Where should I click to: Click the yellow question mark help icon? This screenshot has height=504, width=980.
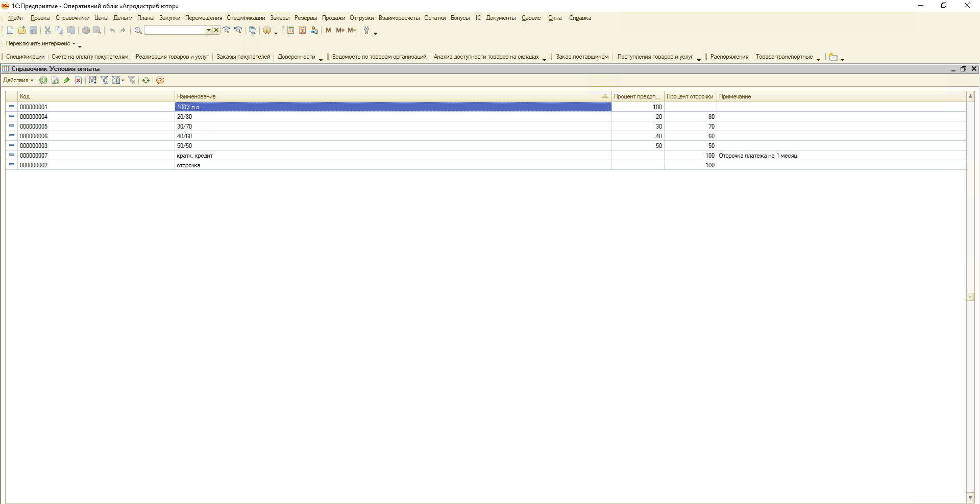pos(160,80)
